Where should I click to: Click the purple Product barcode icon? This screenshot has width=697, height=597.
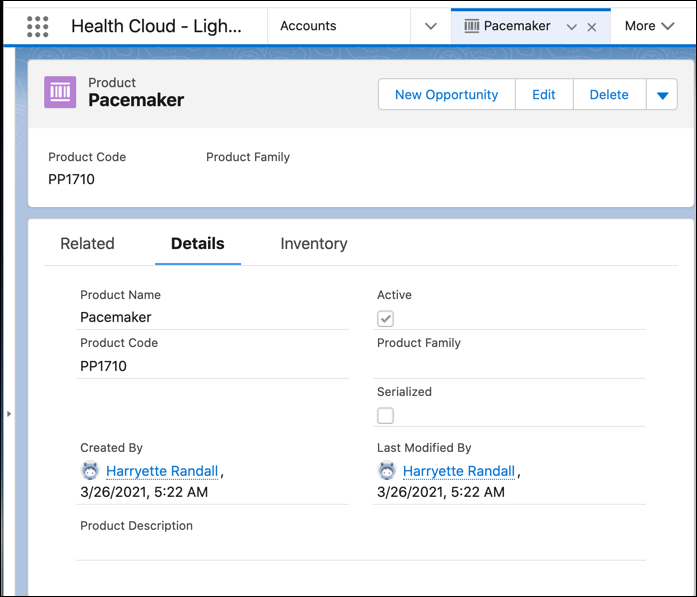(61, 92)
